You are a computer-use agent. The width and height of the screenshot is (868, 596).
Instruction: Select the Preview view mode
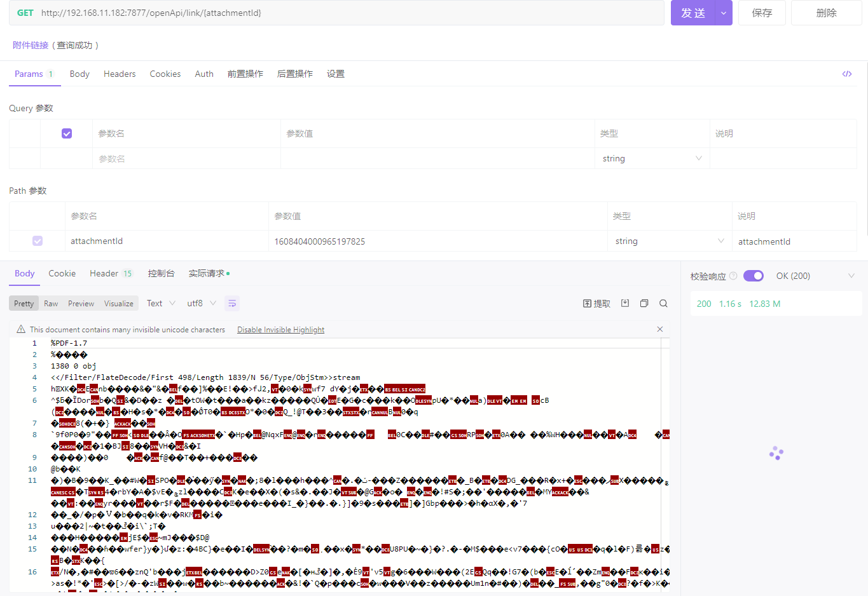pyautogui.click(x=81, y=303)
